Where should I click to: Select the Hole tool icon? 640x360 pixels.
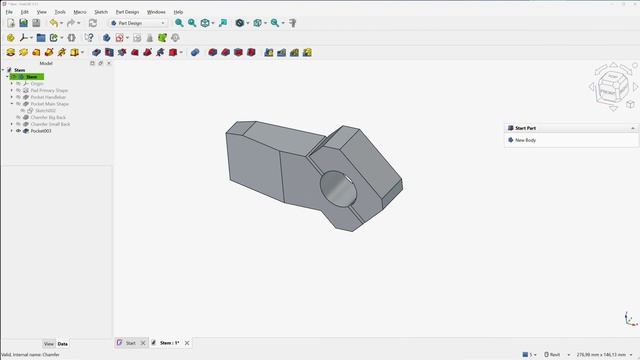coord(109,52)
